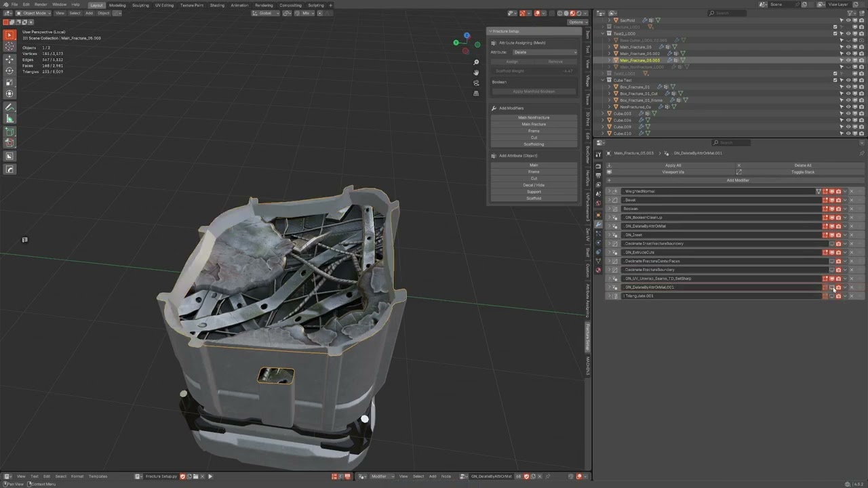
Task: Open the Object Mode dropdown
Action: point(34,13)
